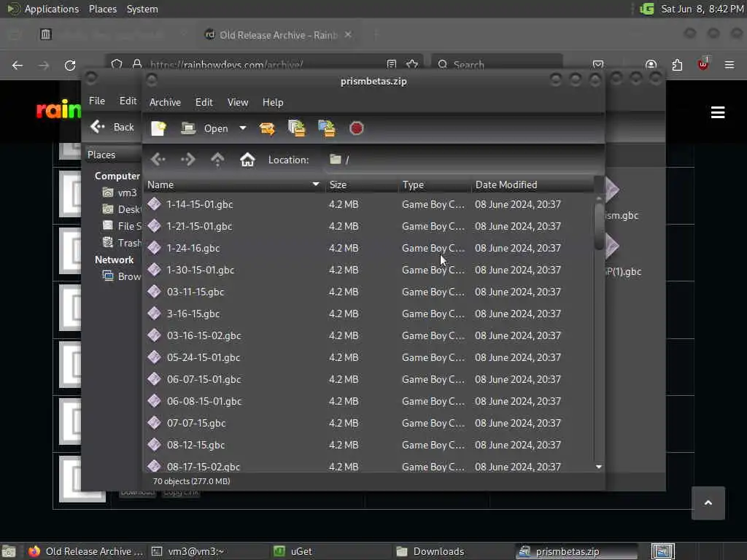Go back in Firefox browser

point(18,65)
